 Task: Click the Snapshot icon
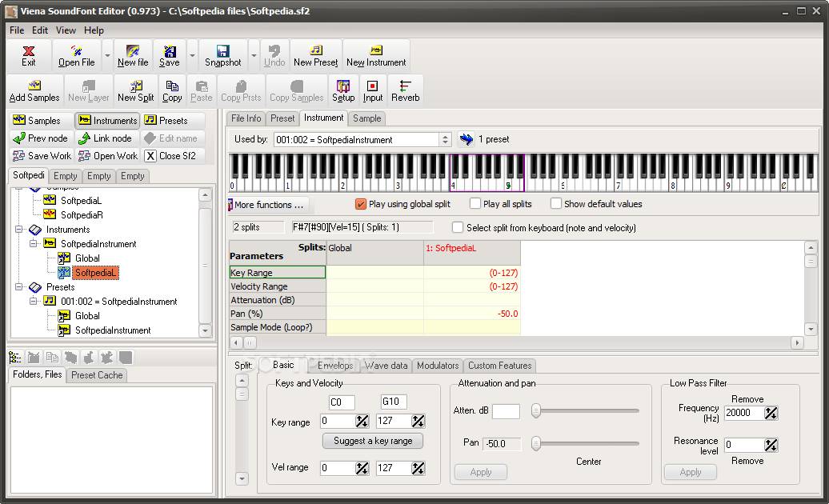222,55
